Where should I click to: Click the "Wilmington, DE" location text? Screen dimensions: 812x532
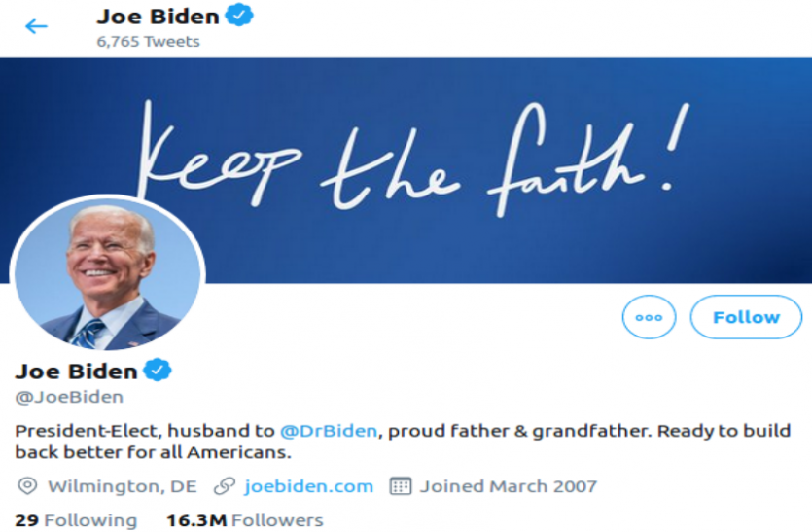point(122,486)
